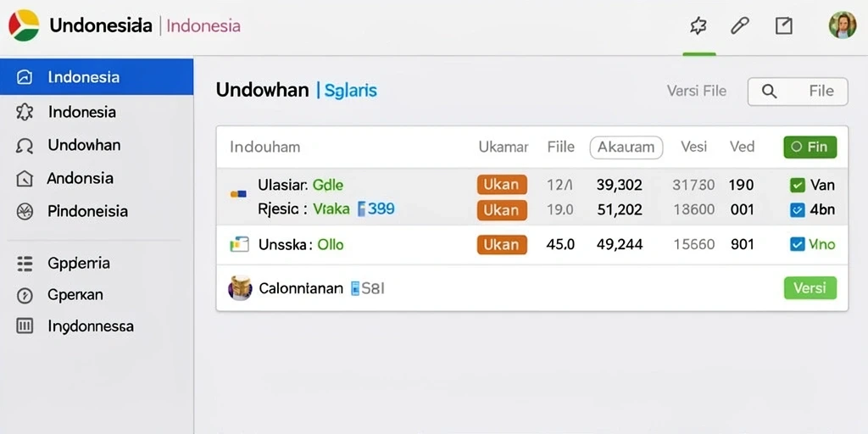The width and height of the screenshot is (868, 434).
Task: Click the colorful app logo
Action: point(24,25)
